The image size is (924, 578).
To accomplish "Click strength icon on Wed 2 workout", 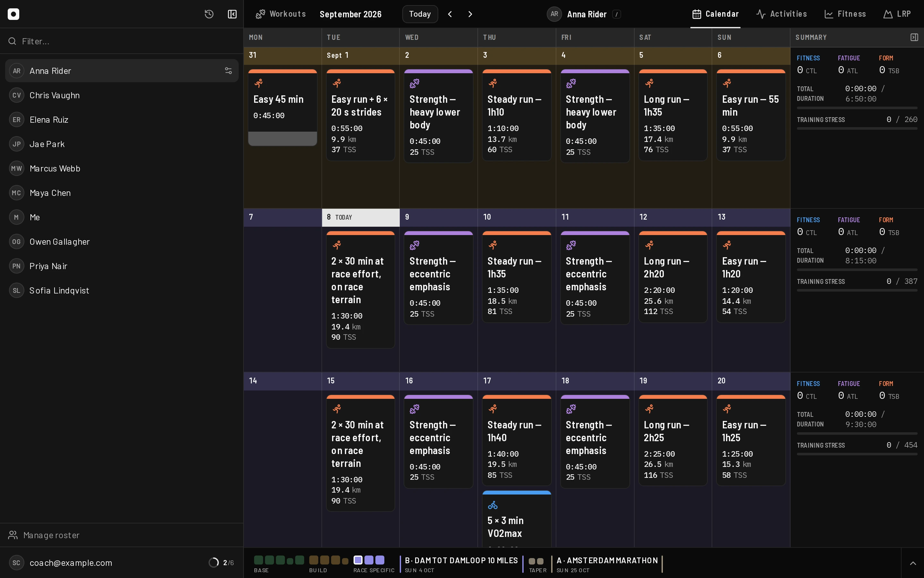I will click(x=414, y=83).
